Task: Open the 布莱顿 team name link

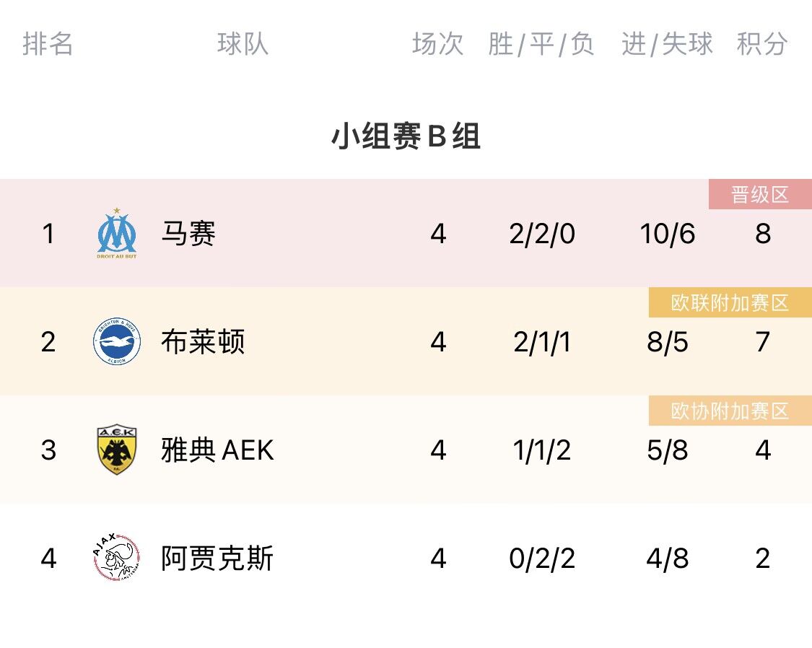Action: coord(203,342)
